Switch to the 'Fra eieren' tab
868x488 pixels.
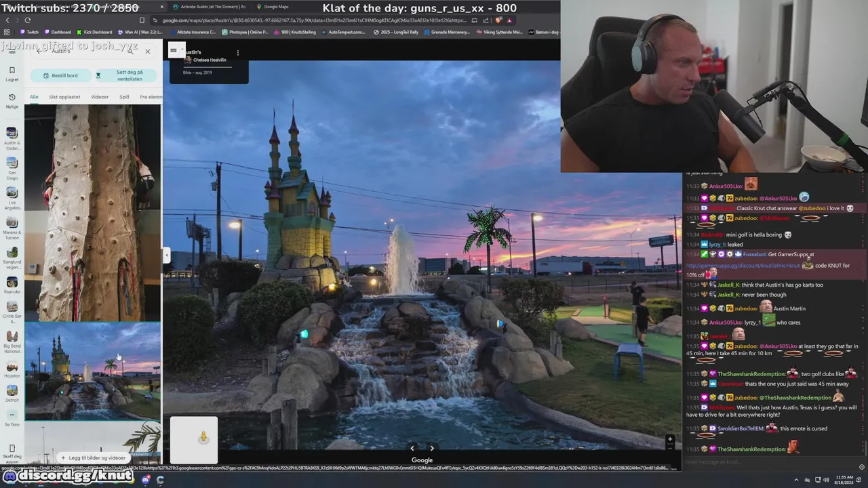click(151, 97)
